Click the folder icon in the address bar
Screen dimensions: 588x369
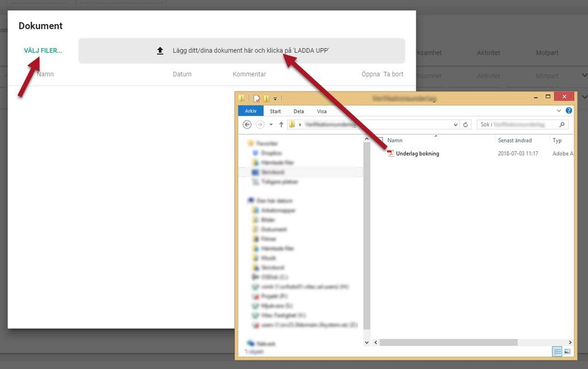[292, 124]
